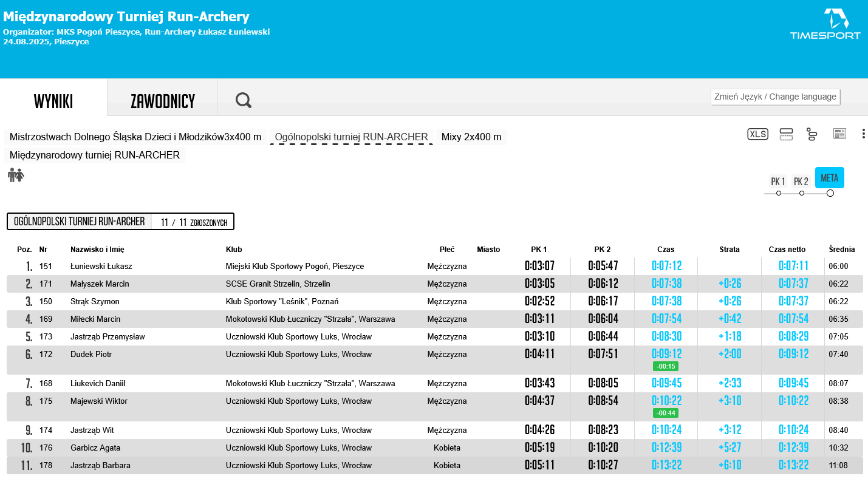868x487 pixels.
Task: Open the Mixy 2x400 m category
Action: [471, 137]
